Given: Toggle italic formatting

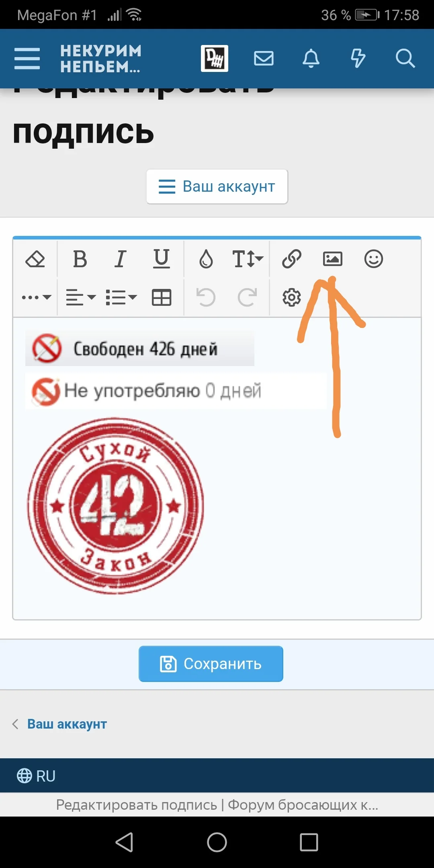Looking at the screenshot, I should [120, 259].
